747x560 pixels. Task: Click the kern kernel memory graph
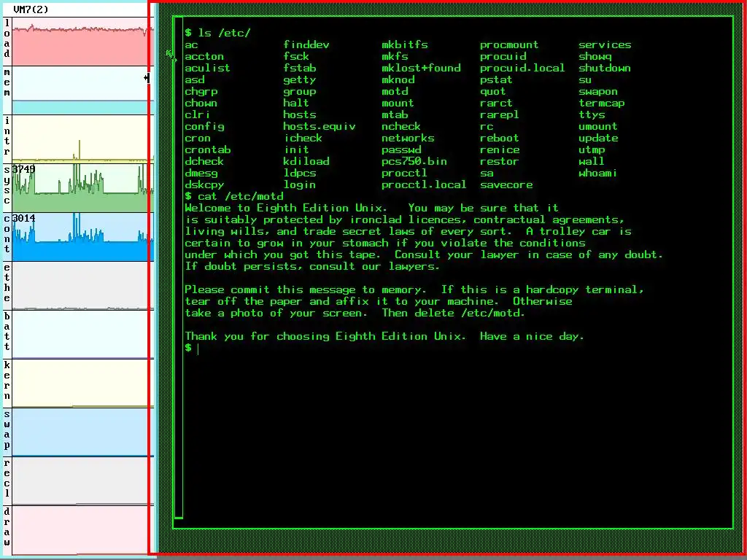tap(82, 383)
